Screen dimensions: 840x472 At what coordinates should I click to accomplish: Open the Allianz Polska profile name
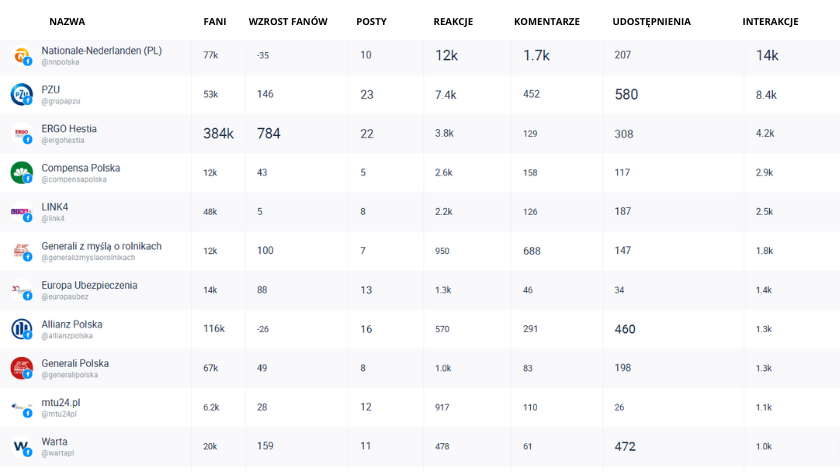click(72, 324)
